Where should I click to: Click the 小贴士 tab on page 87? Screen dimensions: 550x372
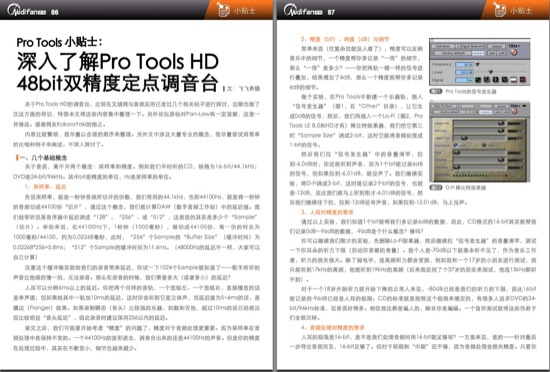pyautogui.click(x=515, y=10)
